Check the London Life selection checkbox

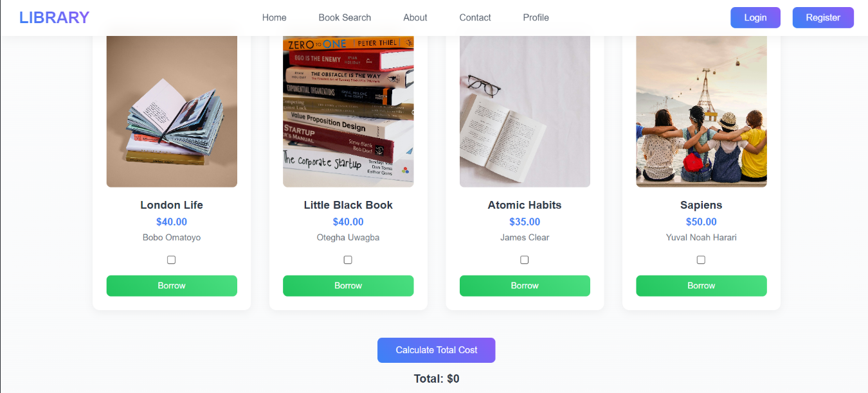[x=171, y=259]
